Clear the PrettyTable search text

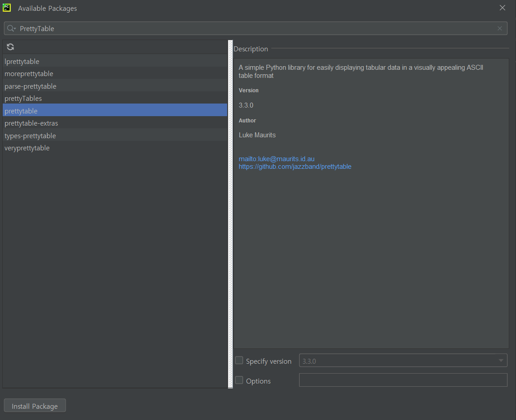[499, 29]
